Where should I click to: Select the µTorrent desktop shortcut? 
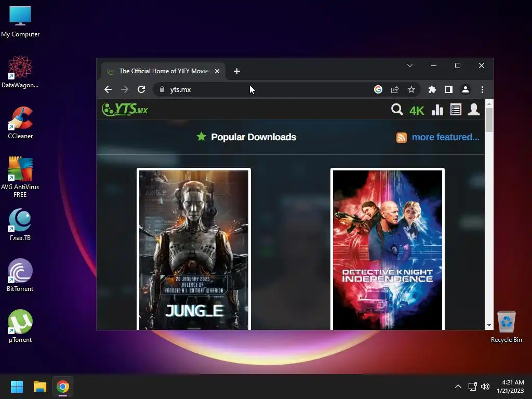20,326
